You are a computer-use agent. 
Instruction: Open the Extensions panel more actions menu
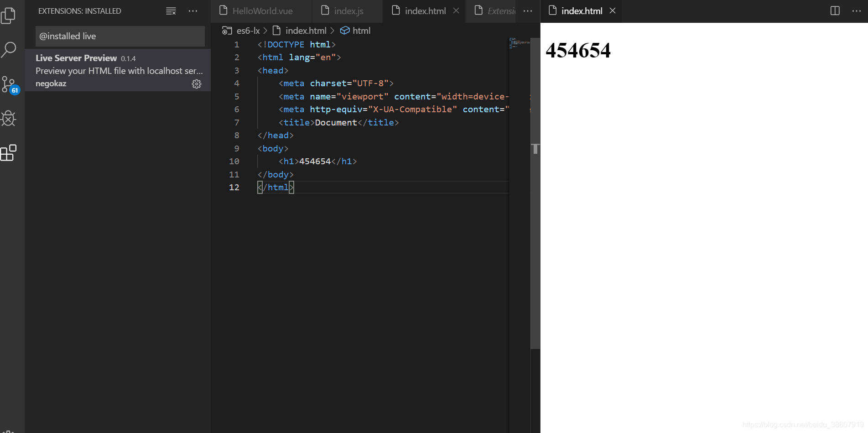point(192,10)
